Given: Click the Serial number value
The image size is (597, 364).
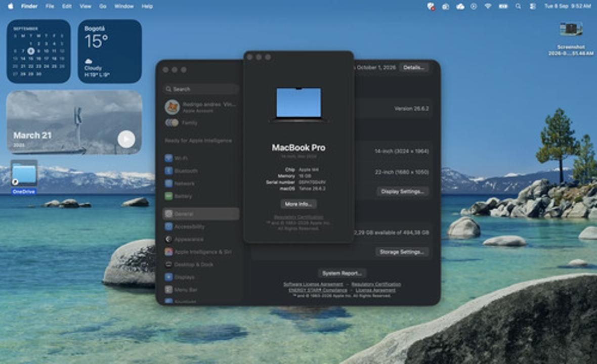Looking at the screenshot, I should pyautogui.click(x=312, y=182).
